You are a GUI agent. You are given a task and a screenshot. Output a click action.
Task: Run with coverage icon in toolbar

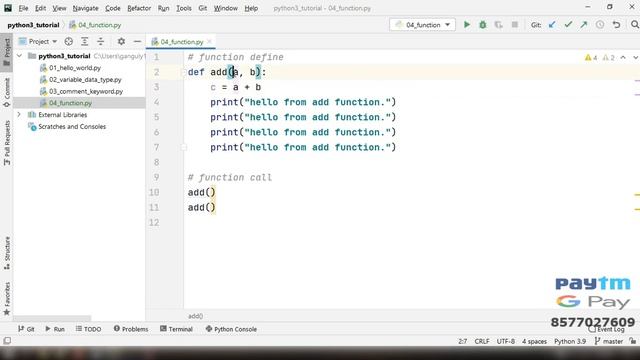click(498, 25)
